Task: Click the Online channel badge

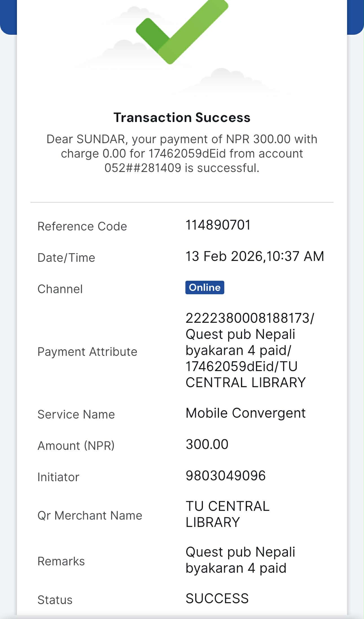Action: [205, 287]
